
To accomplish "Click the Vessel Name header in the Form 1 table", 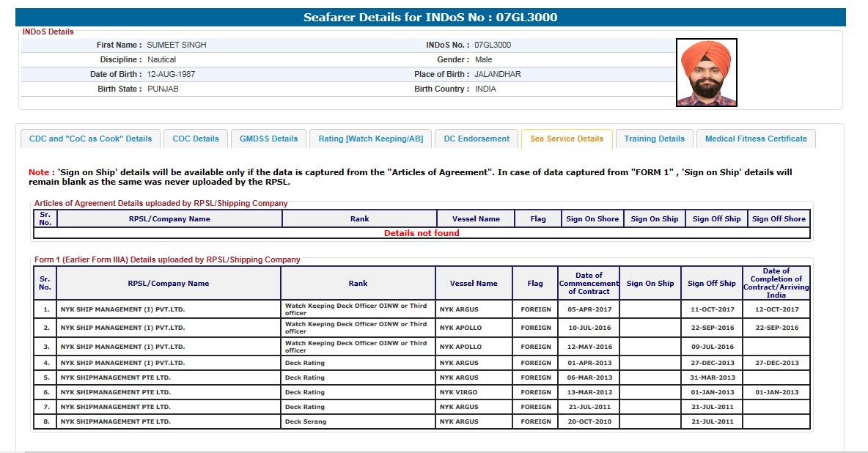I will (474, 284).
